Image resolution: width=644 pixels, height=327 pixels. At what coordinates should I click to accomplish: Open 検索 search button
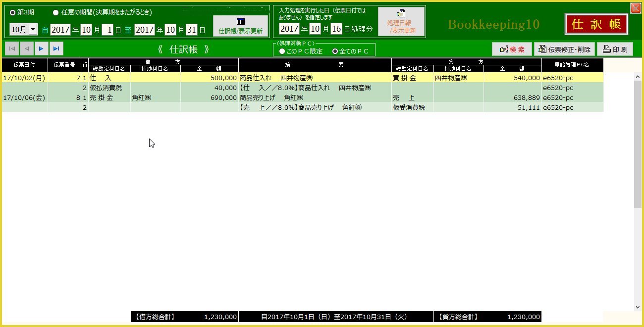512,49
